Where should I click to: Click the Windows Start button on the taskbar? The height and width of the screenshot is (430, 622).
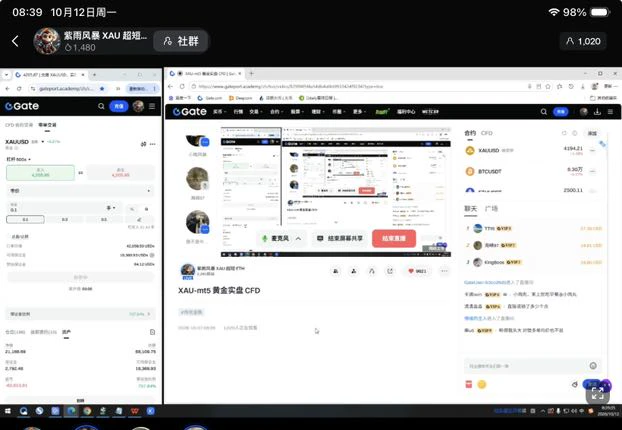coord(7,411)
